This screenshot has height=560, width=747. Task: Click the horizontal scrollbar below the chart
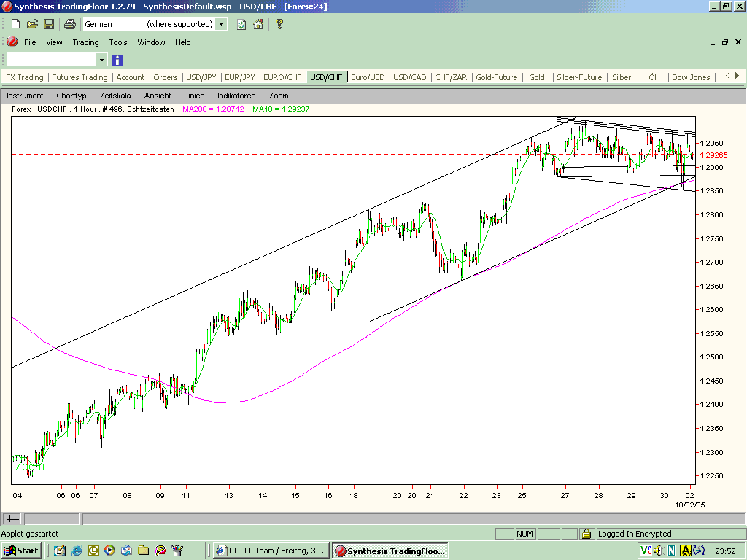413,518
